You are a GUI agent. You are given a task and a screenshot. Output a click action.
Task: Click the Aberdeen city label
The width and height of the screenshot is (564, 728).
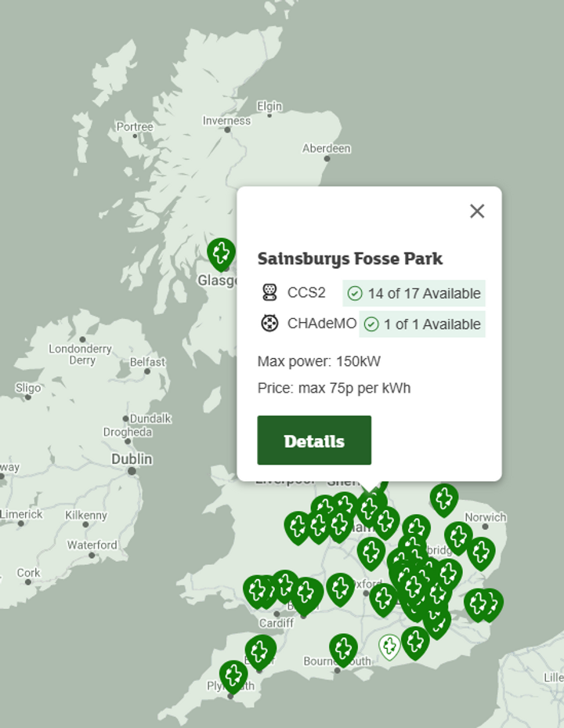tap(327, 149)
